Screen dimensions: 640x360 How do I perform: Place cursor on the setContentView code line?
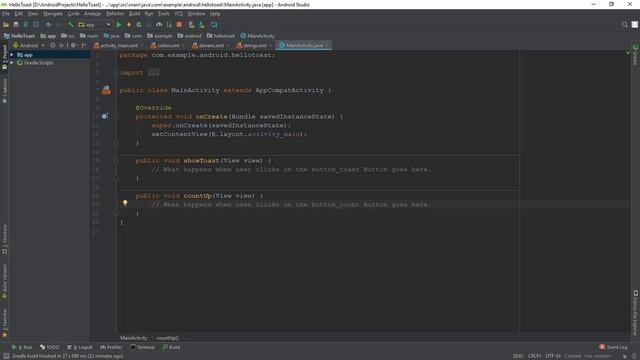(x=229, y=134)
